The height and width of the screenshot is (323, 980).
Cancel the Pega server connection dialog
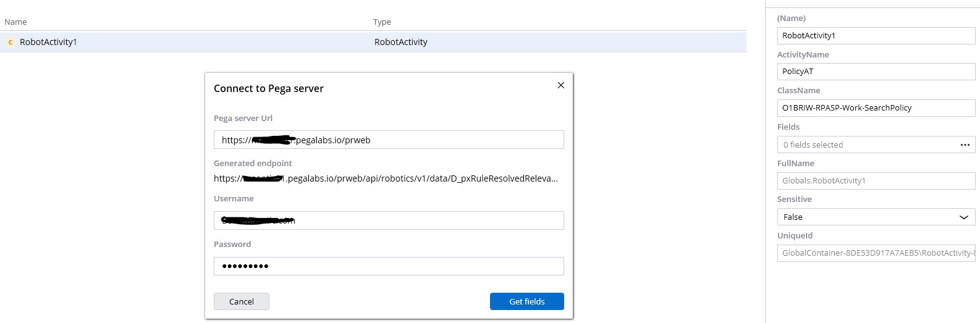[241, 301]
